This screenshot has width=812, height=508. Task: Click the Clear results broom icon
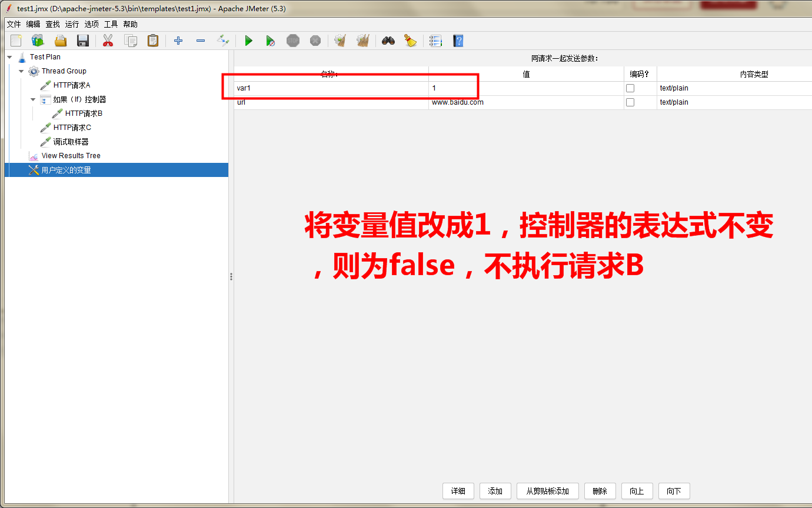[x=410, y=41]
